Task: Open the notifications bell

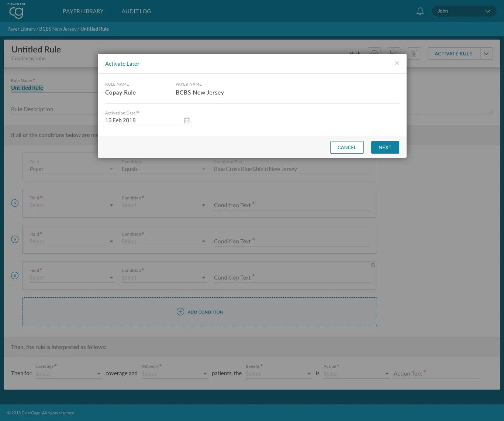Action: (x=420, y=11)
